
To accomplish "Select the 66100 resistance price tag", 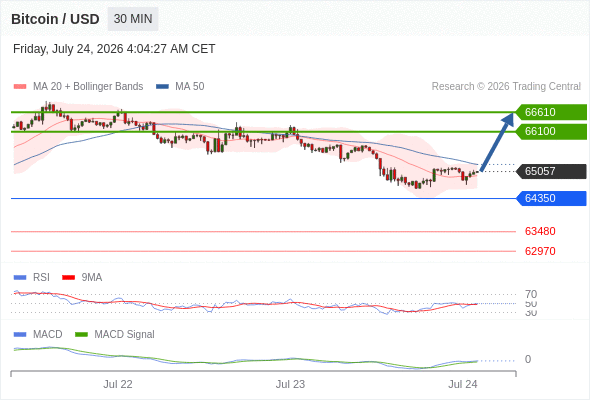I will (551, 131).
